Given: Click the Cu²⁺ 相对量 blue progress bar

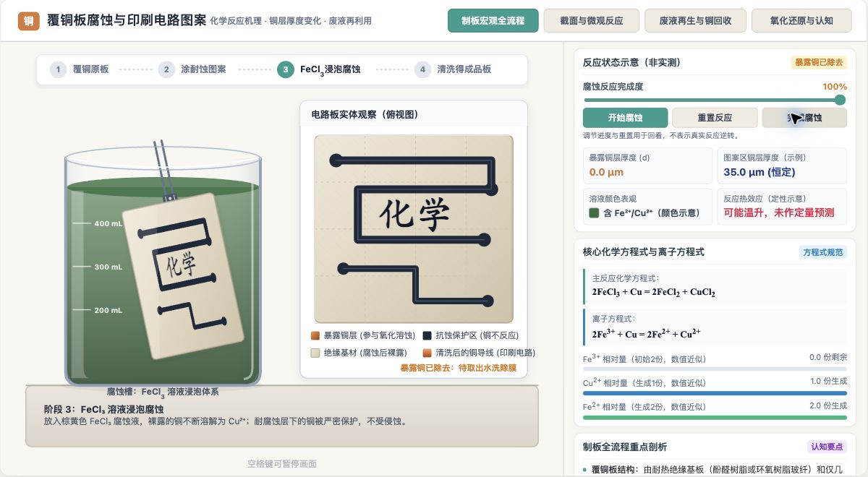Looking at the screenshot, I should [x=715, y=393].
